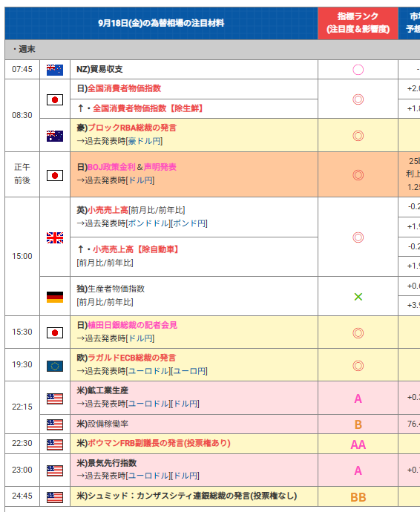Click the single circle rank for NZ貿易収支

click(358, 70)
